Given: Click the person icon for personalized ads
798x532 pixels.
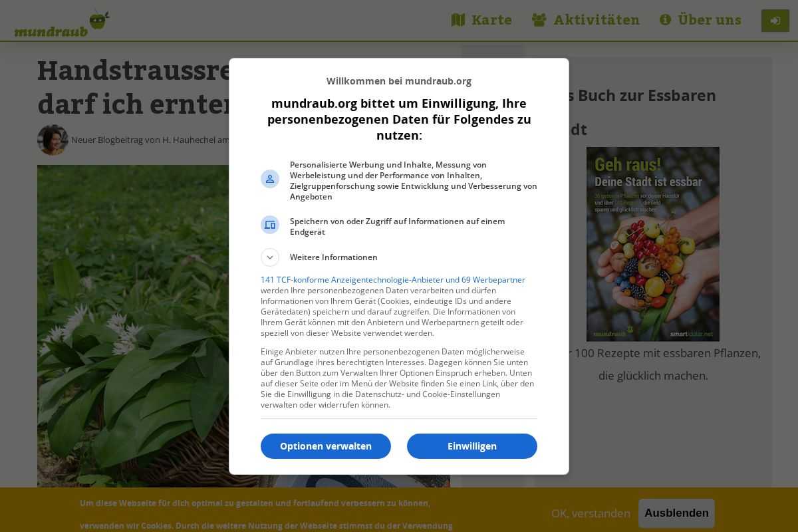Looking at the screenshot, I should (x=270, y=179).
